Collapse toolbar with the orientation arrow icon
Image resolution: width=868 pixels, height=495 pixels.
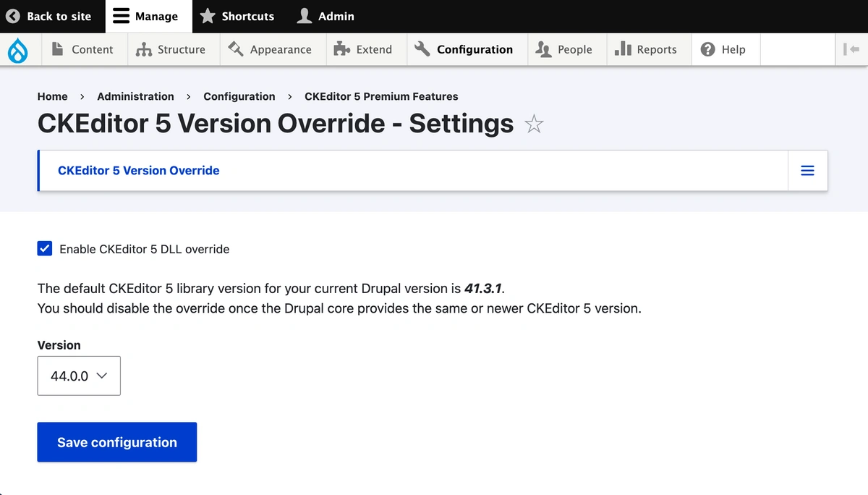[x=850, y=49]
